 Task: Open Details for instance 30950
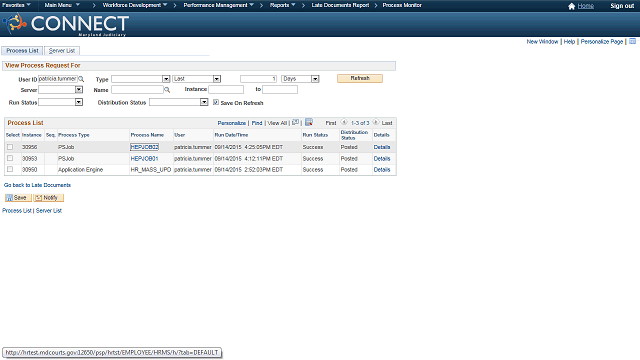[382, 169]
